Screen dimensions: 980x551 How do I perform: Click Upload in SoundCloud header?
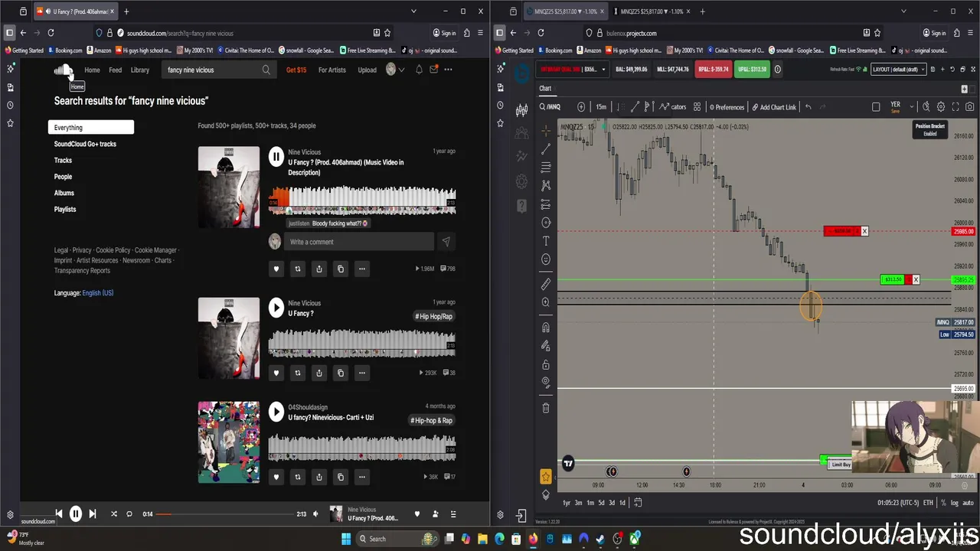pyautogui.click(x=367, y=70)
